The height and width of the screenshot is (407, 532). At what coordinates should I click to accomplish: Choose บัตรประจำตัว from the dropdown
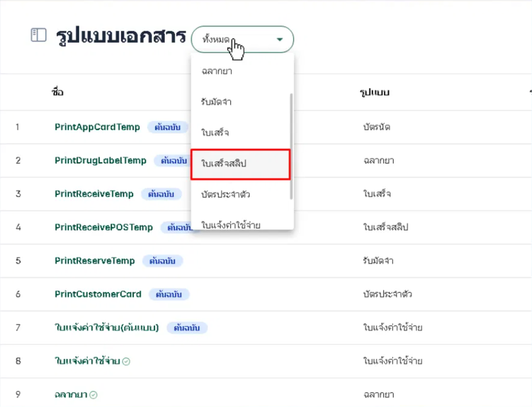(226, 194)
